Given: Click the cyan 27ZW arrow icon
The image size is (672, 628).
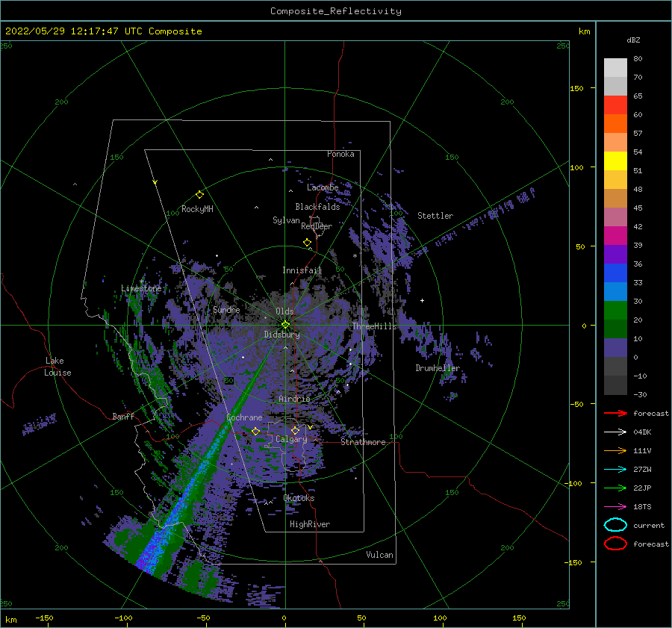Looking at the screenshot, I should [615, 470].
